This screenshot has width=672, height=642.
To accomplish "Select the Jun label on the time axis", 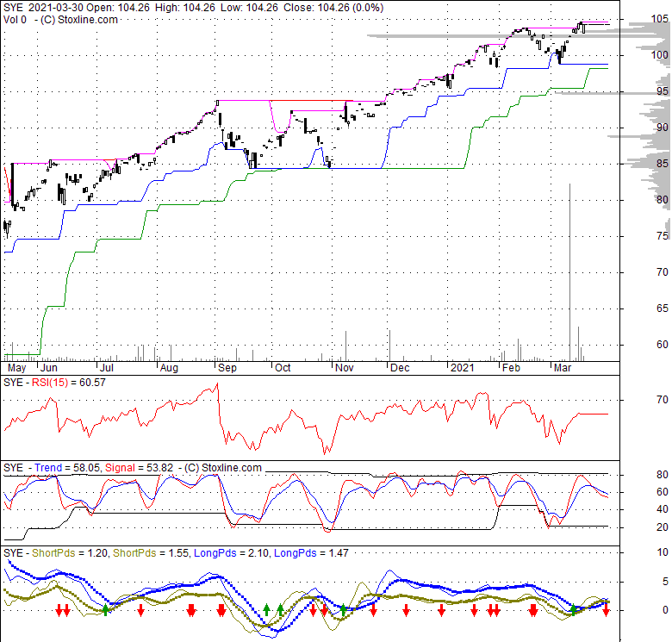I will tap(49, 368).
